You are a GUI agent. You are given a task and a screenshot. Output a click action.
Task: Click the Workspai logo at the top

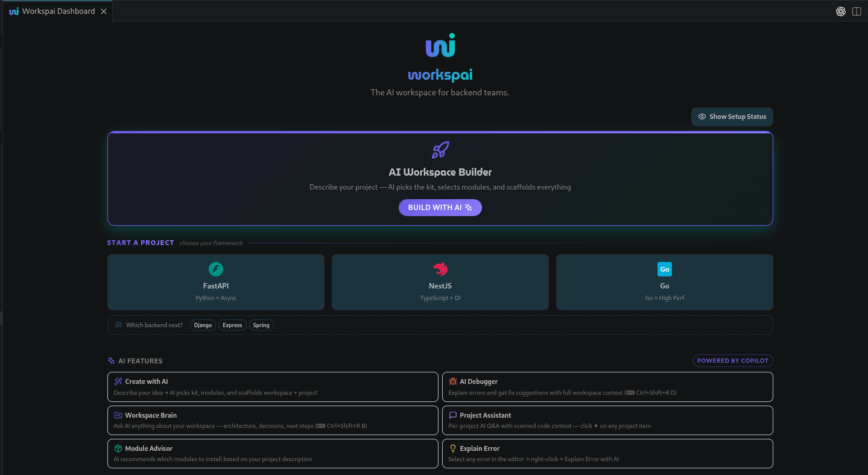click(x=440, y=45)
